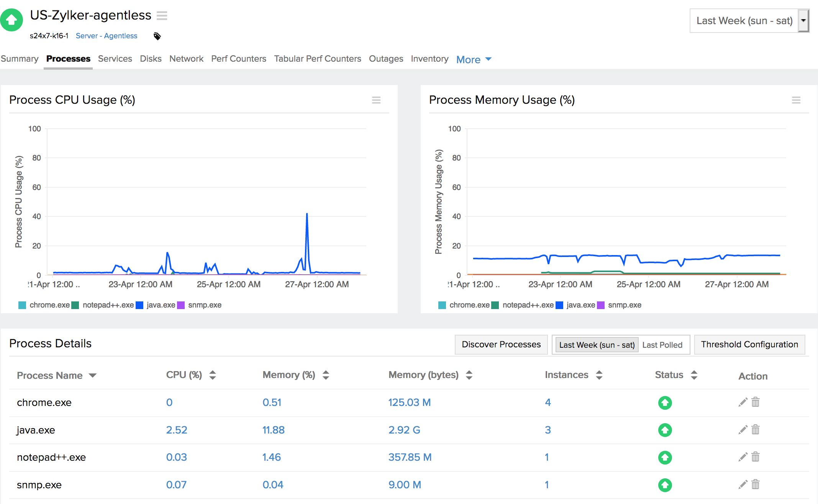Switch Process Details to Last Polled view
Screen dimensions: 818x504
pos(663,345)
